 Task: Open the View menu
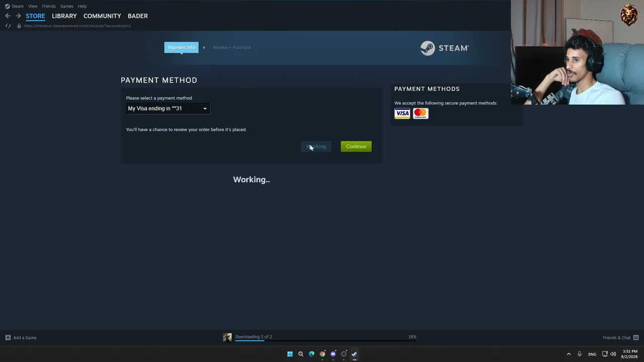tap(33, 6)
